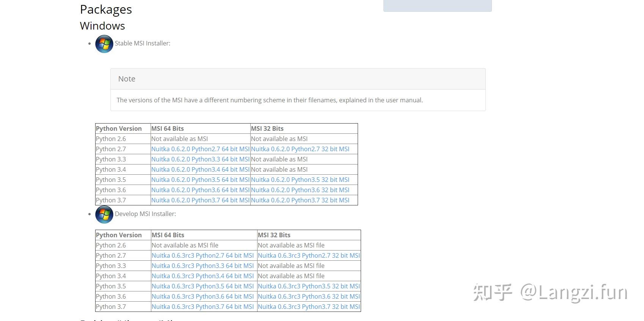This screenshot has width=644, height=321.
Task: Click Nuitka 0.6.3rc3 Python3.6 64 bit MSI
Action: pyautogui.click(x=203, y=296)
